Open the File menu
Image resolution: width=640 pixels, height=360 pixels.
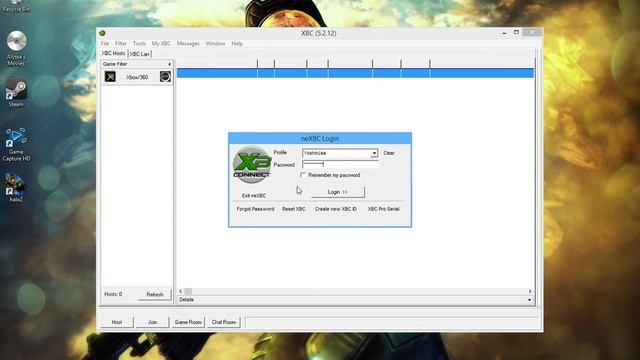click(105, 44)
